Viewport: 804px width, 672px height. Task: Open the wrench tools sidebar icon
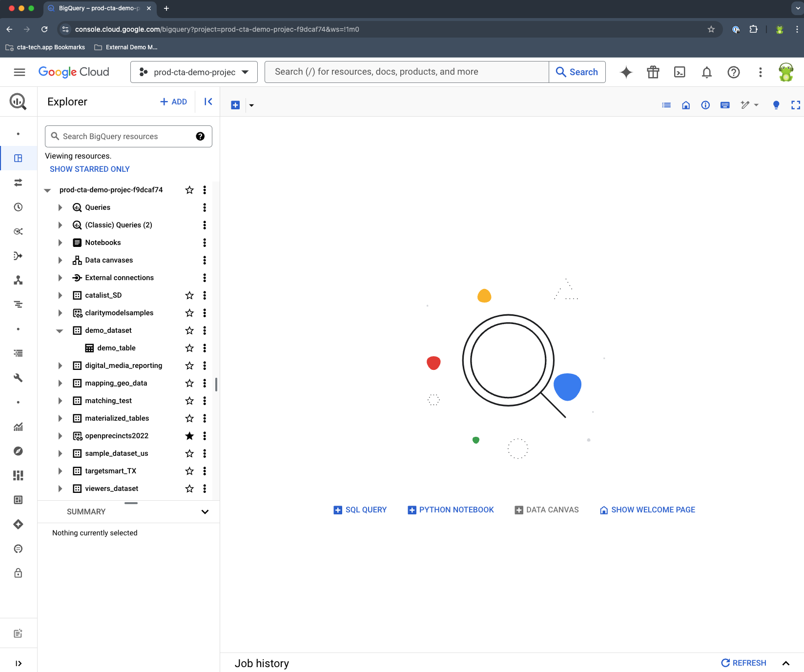(18, 378)
